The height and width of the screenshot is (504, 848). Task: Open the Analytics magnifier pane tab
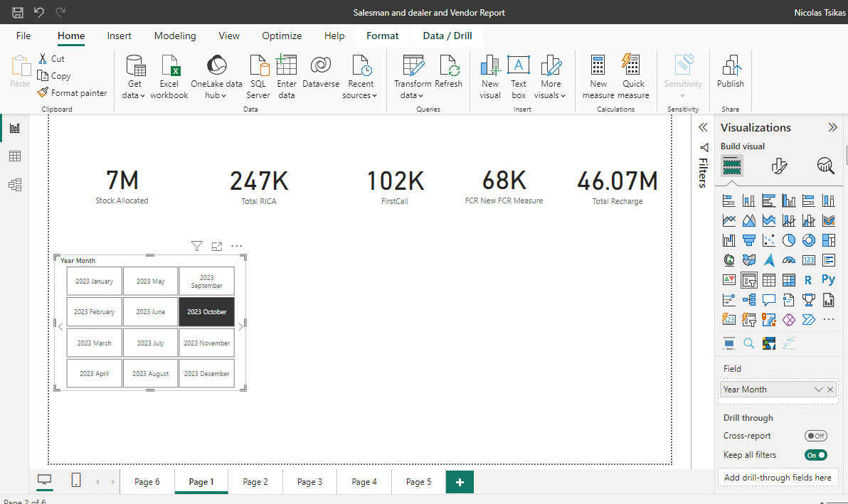tap(825, 166)
